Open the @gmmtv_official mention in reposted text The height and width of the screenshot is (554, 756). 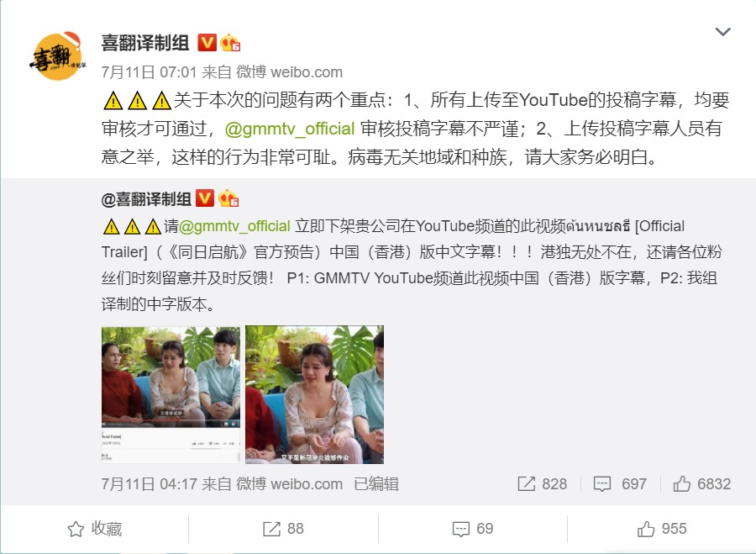click(x=235, y=226)
